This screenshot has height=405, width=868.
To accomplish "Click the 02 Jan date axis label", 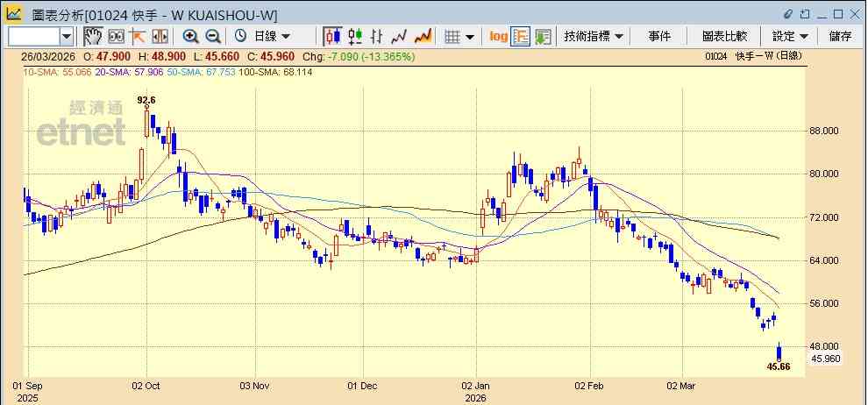I will (476, 386).
